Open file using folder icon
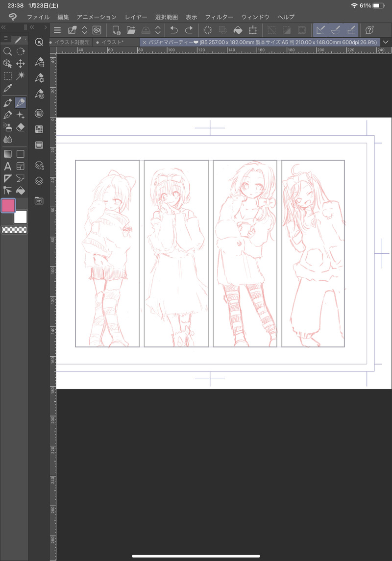392x561 pixels. click(131, 30)
